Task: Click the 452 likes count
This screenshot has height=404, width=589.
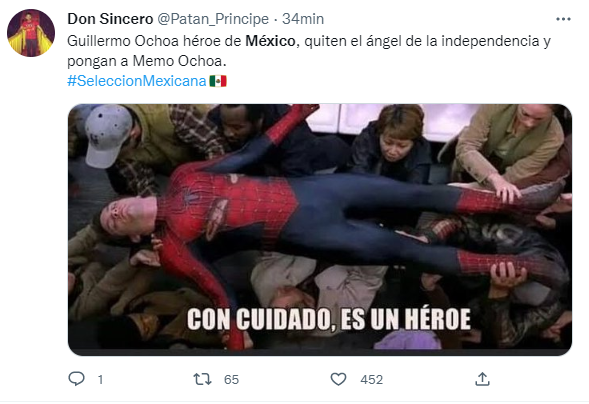Action: coord(372,380)
